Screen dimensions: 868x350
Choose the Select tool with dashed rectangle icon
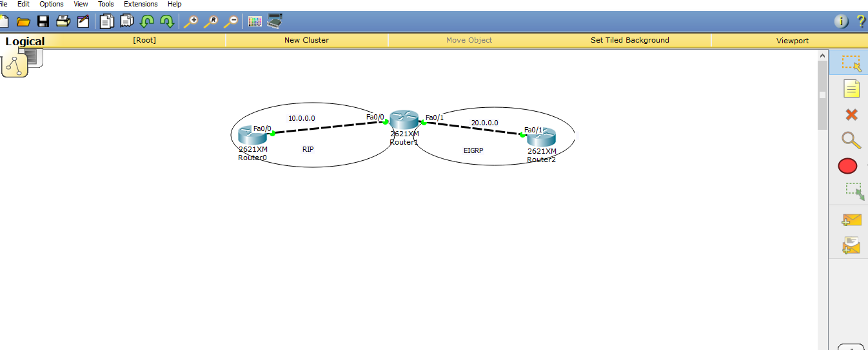pyautogui.click(x=851, y=63)
